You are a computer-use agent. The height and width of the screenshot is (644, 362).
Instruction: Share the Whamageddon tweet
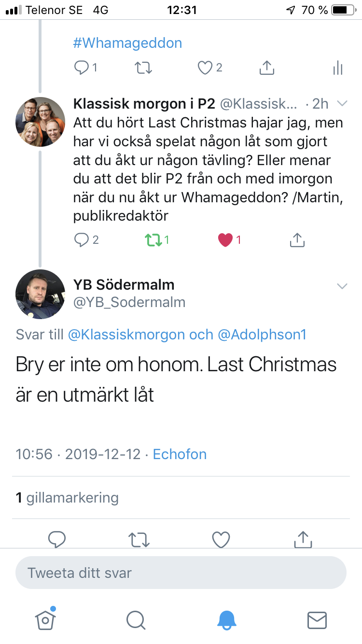click(x=266, y=68)
